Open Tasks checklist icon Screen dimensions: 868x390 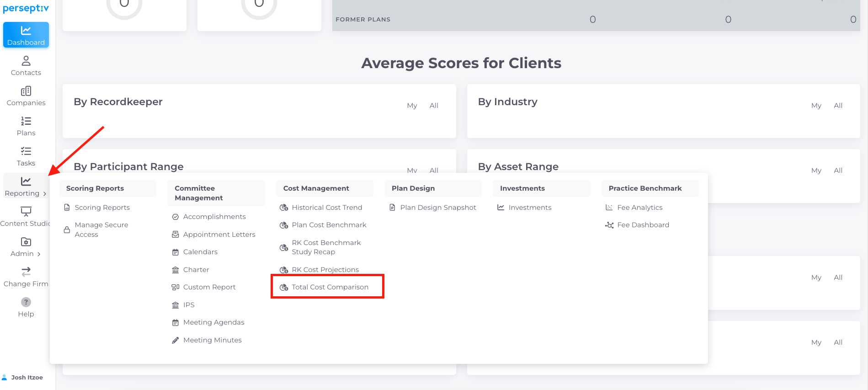tap(26, 151)
